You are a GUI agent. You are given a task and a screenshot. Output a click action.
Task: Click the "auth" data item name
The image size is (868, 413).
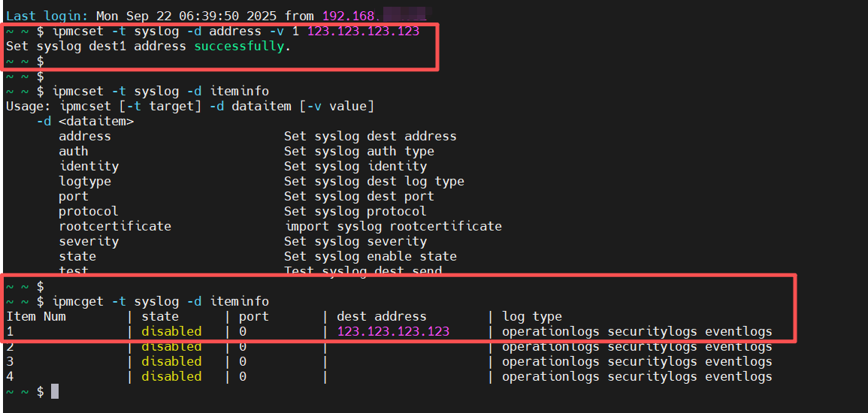click(x=74, y=151)
